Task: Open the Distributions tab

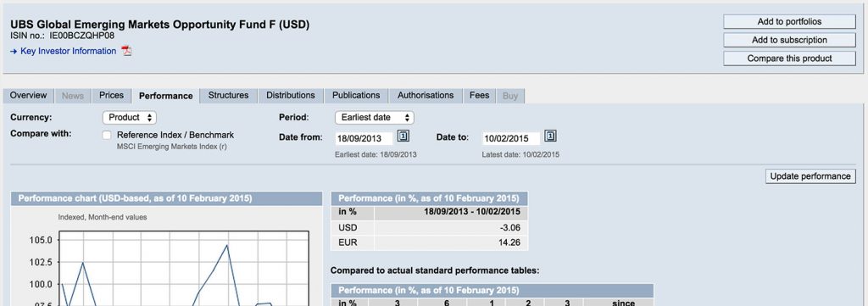Action: coord(291,95)
